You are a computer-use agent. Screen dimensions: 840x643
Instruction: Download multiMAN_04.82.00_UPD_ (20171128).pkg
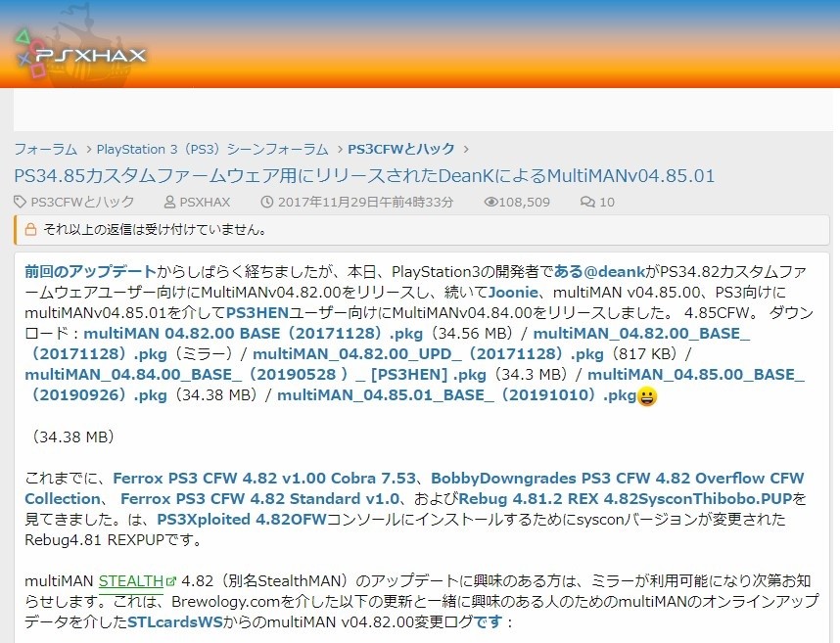428,354
